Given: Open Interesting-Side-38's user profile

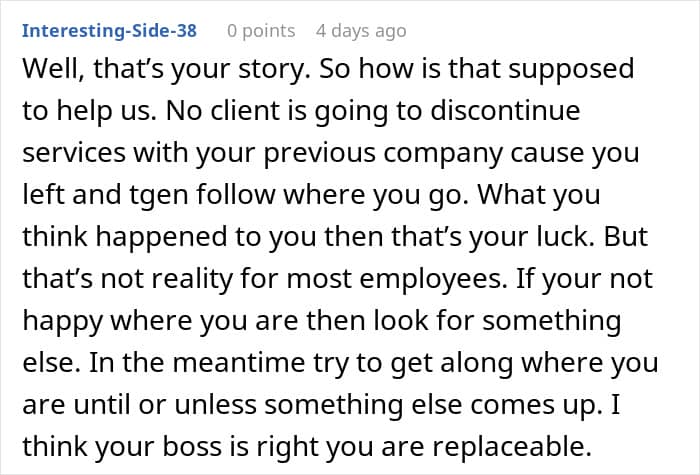Looking at the screenshot, I should (x=109, y=30).
